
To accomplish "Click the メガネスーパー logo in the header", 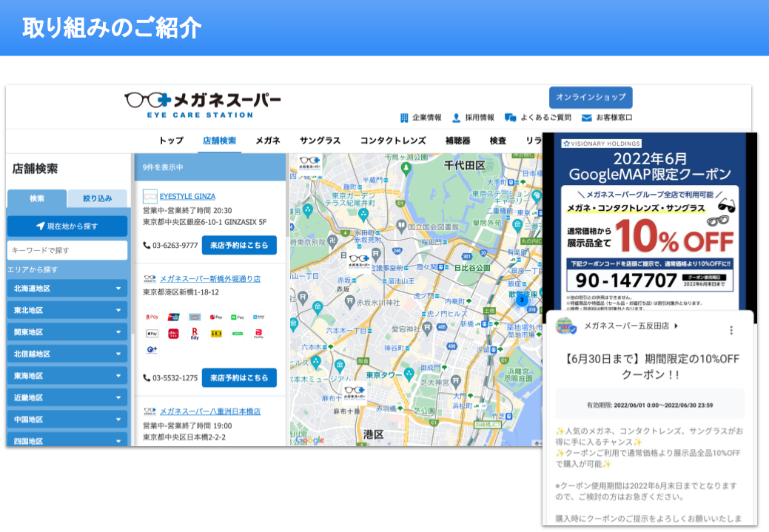I will [x=203, y=104].
